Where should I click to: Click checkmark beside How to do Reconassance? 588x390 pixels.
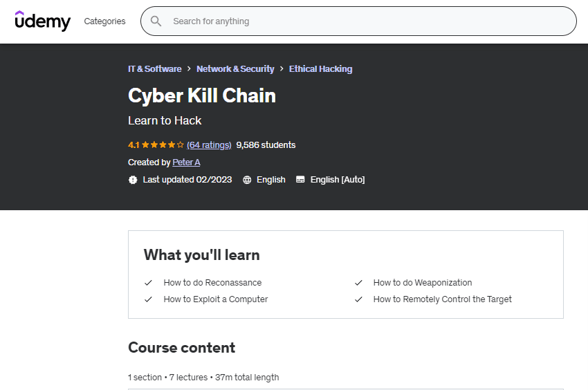pyautogui.click(x=148, y=283)
